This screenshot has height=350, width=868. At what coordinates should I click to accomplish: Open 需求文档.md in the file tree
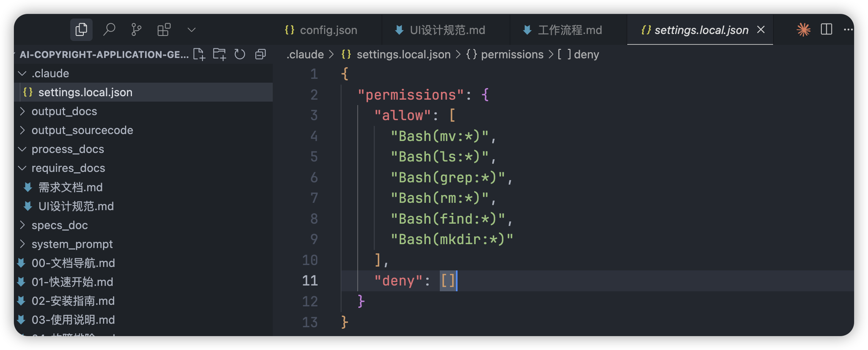point(71,187)
